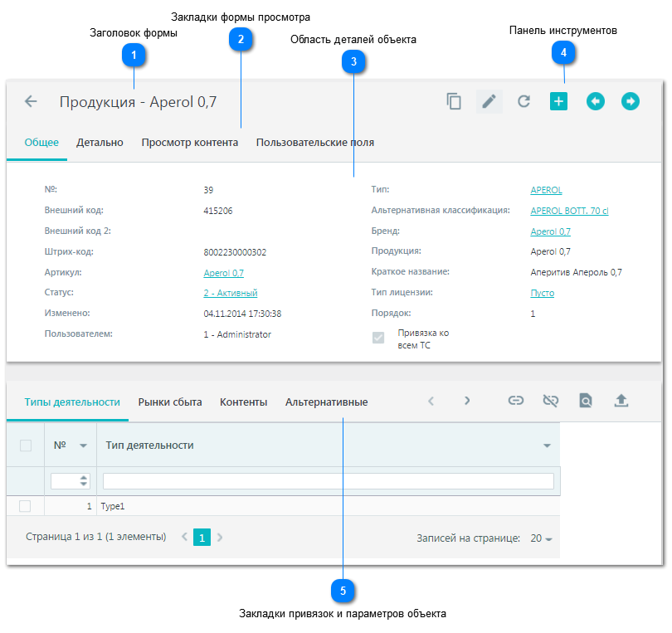Check the select-all checkbox in grid header
Image resolution: width=672 pixels, height=633 pixels.
(26, 446)
